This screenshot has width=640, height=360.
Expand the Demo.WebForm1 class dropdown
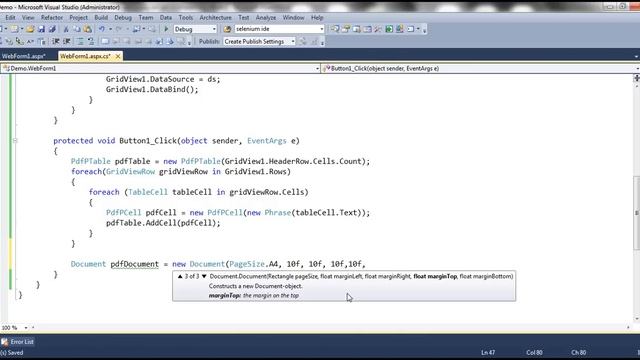coord(317,69)
